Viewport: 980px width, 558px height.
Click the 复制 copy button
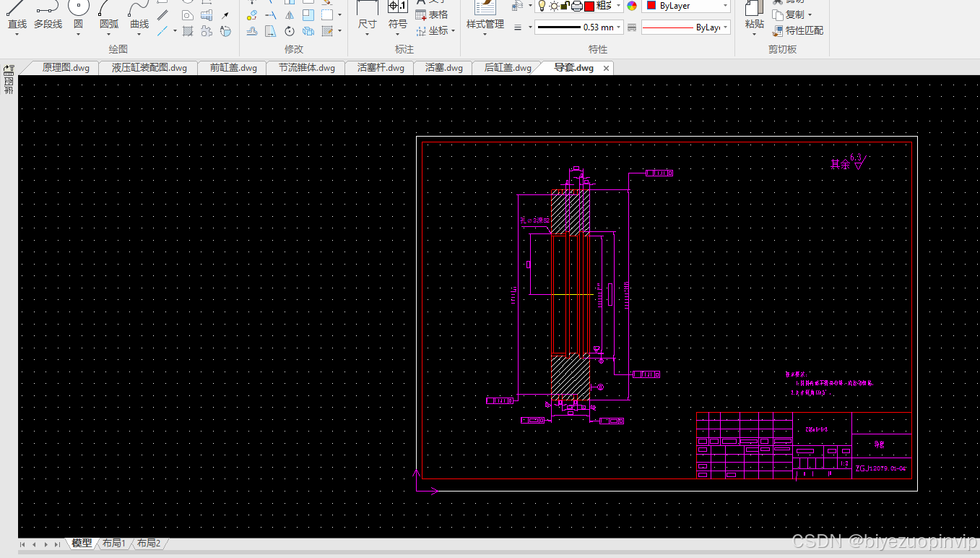coord(788,15)
